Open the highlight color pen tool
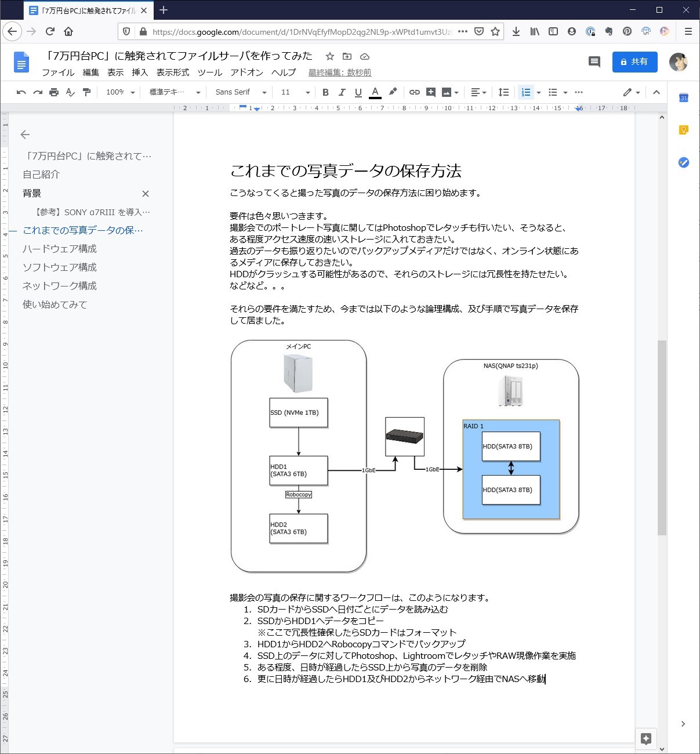Screen dimensions: 700x754 click(x=393, y=92)
